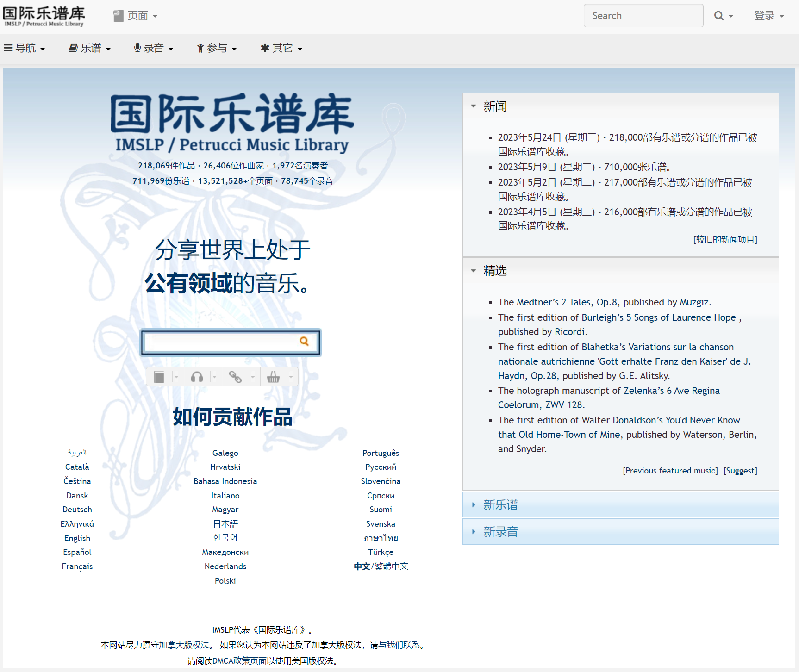Open the 乐谱 menu
Image resolution: width=799 pixels, height=672 pixels.
coord(90,48)
